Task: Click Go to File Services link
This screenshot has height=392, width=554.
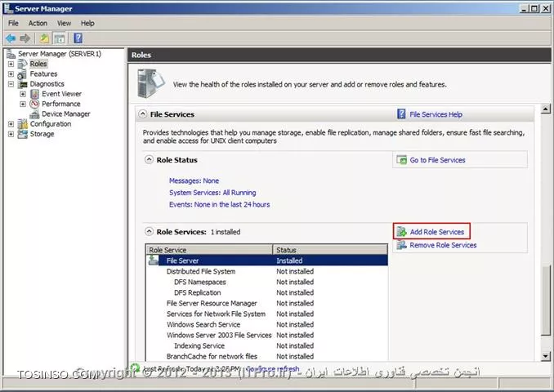Action: pyautogui.click(x=437, y=160)
